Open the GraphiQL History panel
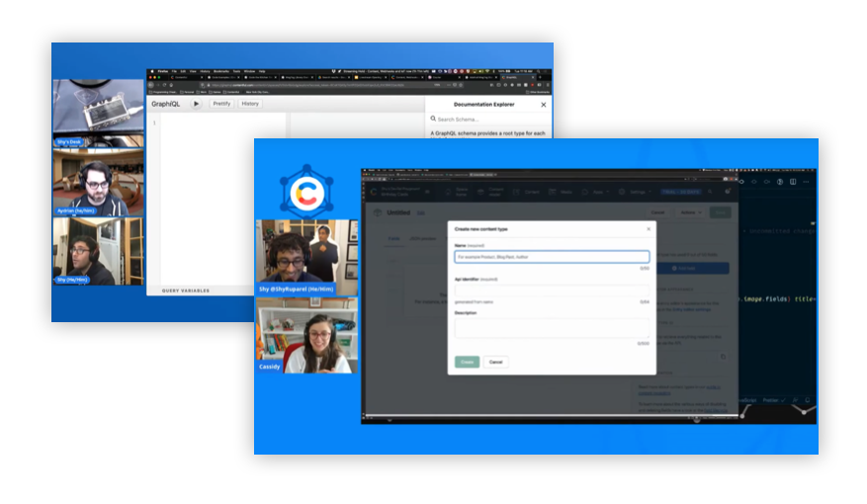Screen dimensions: 867x504 (x=250, y=104)
